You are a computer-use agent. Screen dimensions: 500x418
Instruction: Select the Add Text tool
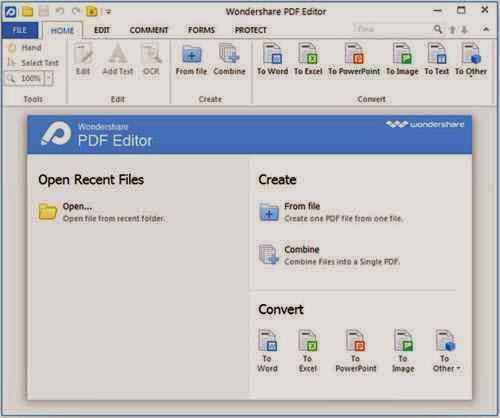[118, 59]
